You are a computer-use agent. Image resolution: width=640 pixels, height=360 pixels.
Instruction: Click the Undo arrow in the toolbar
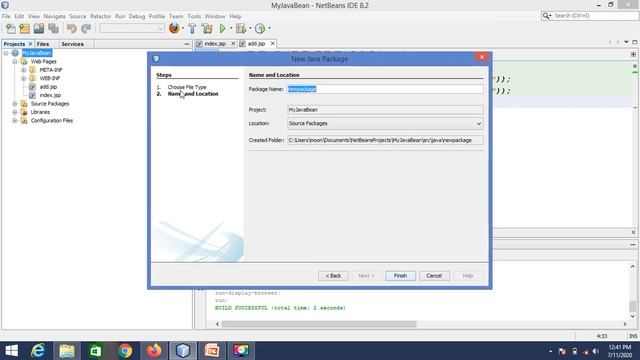71,28
